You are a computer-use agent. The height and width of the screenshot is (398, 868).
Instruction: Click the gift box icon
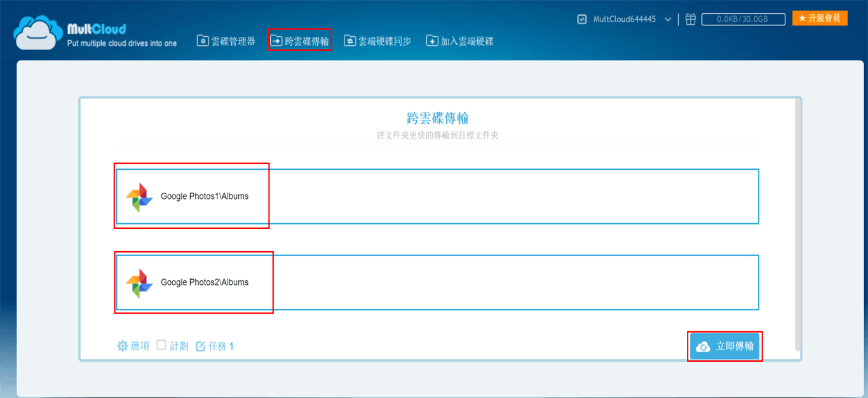691,19
